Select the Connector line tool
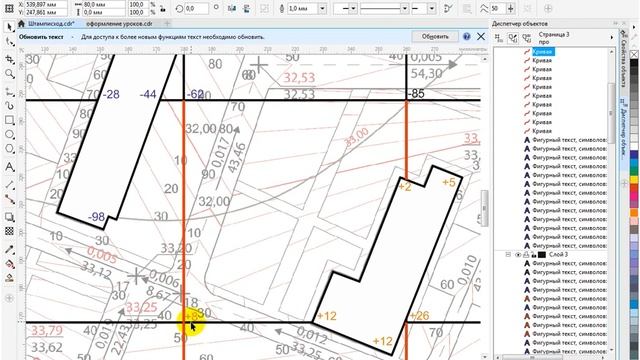640x360 pixels. [x=9, y=200]
